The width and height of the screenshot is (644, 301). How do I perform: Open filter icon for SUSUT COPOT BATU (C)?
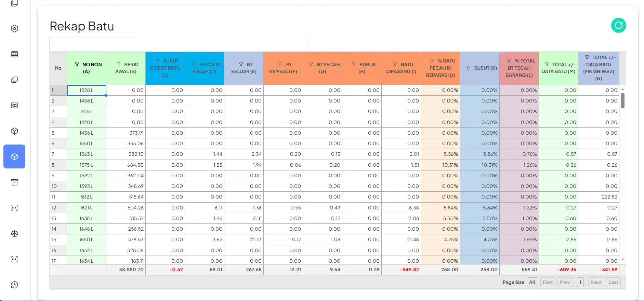click(x=157, y=61)
